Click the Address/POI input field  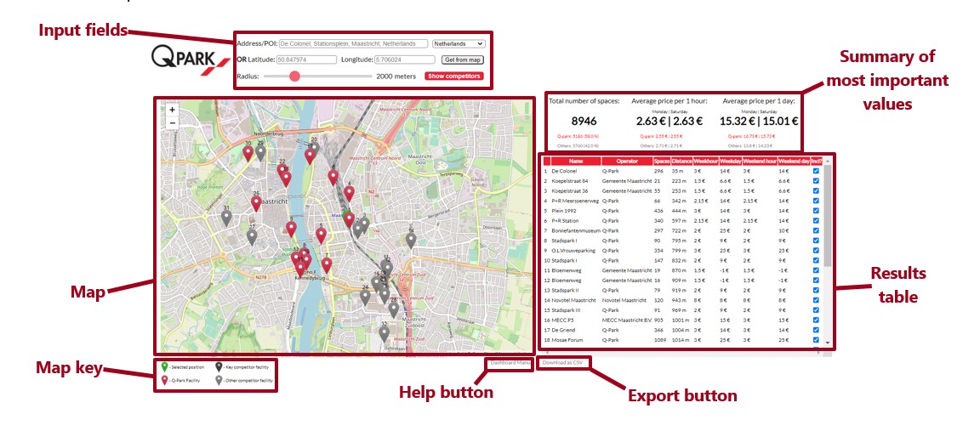(x=353, y=43)
